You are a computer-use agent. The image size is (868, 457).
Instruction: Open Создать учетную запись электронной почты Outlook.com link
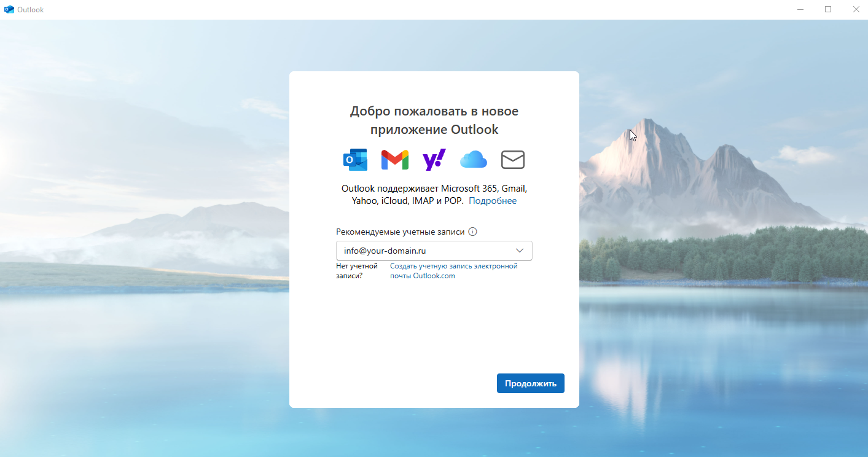point(454,271)
